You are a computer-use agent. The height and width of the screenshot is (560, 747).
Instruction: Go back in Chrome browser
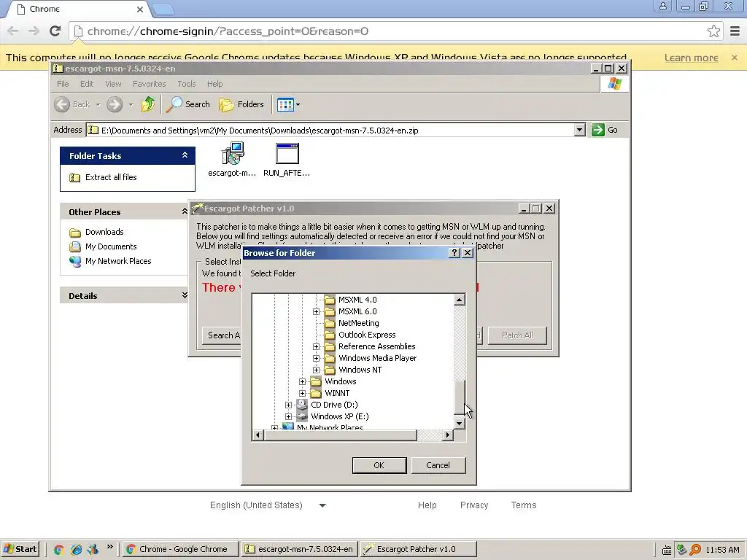[x=13, y=31]
